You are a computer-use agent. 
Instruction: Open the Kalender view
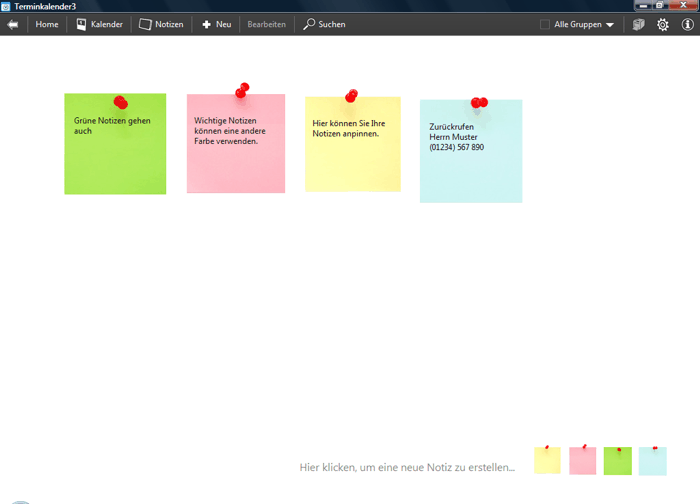coord(99,24)
